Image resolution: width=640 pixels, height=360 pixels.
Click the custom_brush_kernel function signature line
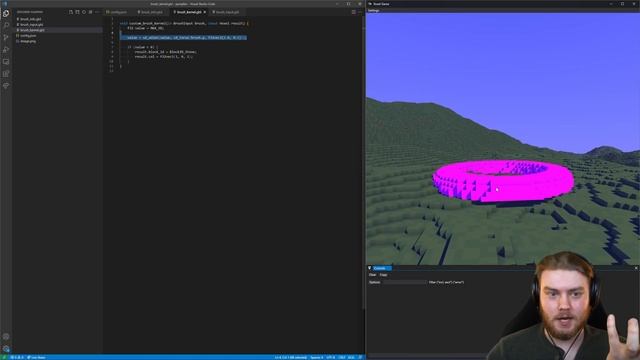point(184,23)
